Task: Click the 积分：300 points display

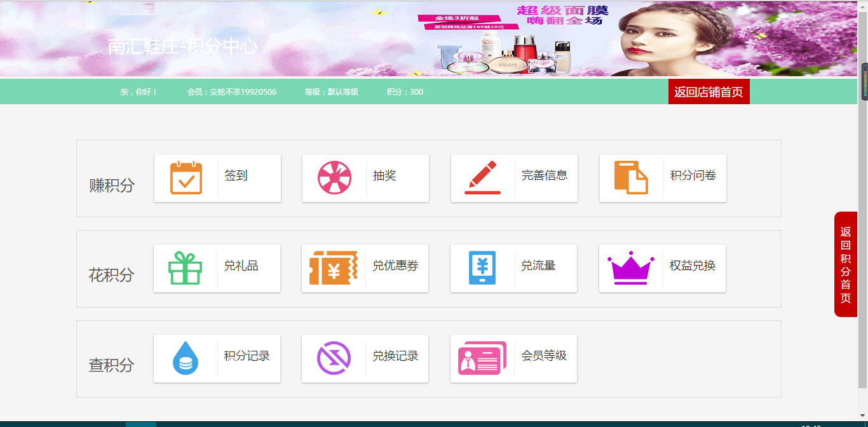Action: click(403, 91)
